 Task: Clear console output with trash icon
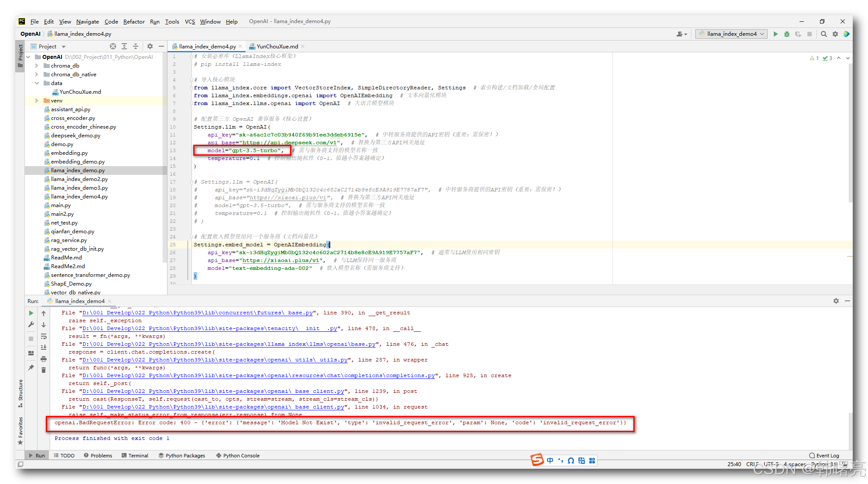click(44, 370)
